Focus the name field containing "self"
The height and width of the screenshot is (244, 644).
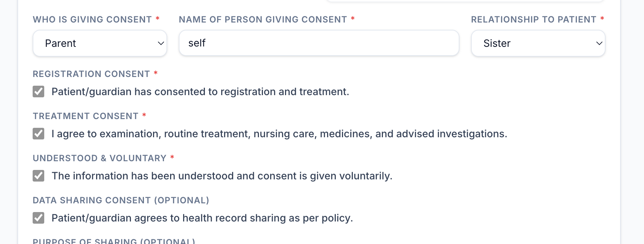(319, 43)
